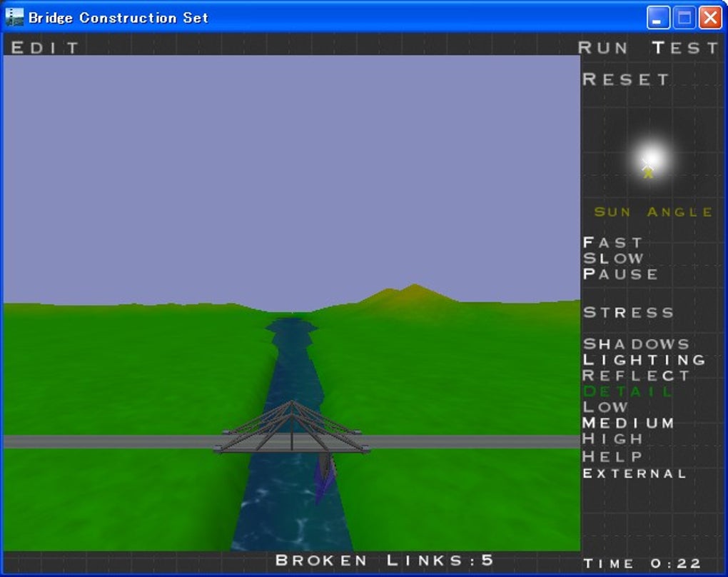Select the External view option
The width and height of the screenshot is (728, 577).
click(632, 473)
